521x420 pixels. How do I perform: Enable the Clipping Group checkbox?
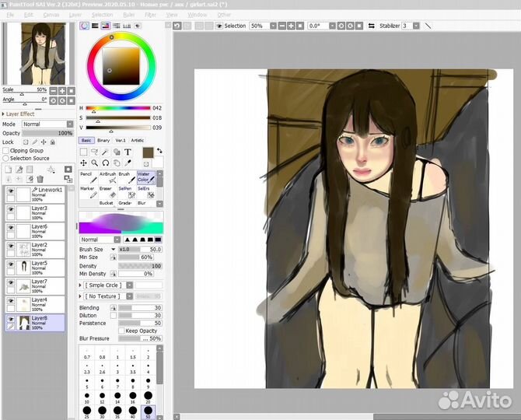(6, 151)
